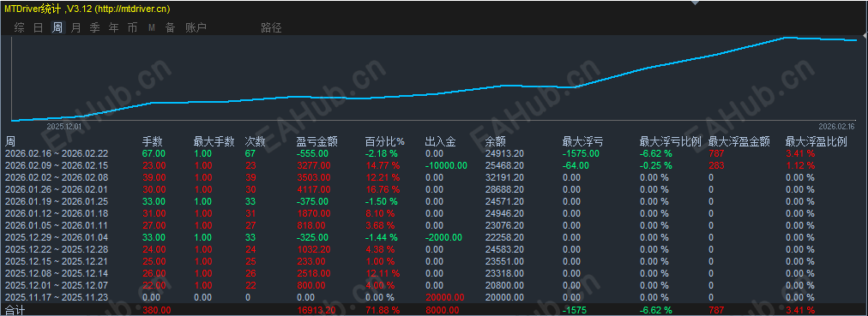Click the -375.00 loss value
The width and height of the screenshot is (868, 316).
click(x=313, y=201)
